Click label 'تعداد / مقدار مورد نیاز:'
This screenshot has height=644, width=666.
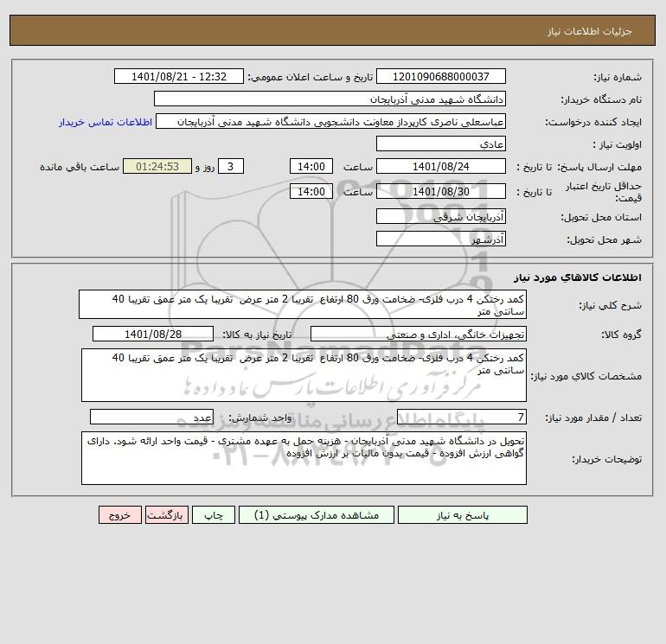(593, 418)
